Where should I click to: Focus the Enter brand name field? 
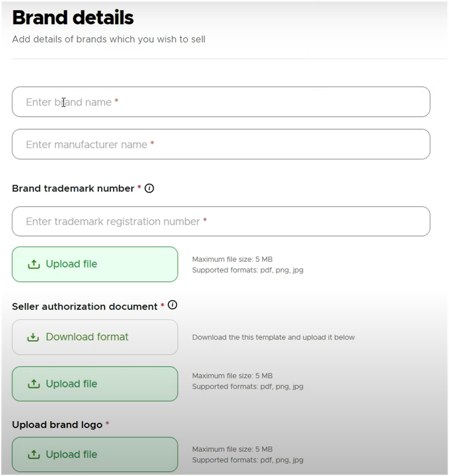point(221,102)
